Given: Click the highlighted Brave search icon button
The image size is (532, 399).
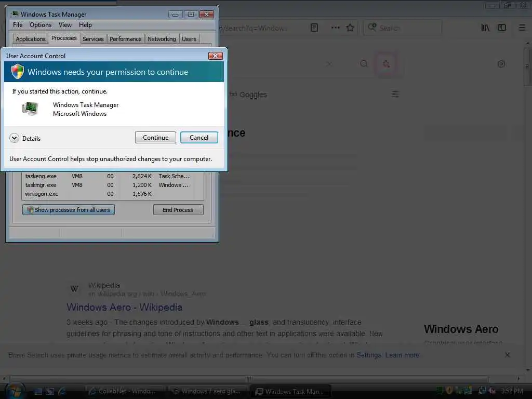Looking at the screenshot, I should (386, 63).
